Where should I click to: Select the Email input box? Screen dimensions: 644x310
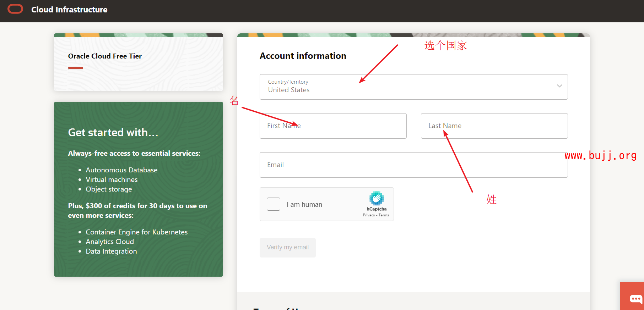[x=413, y=165]
